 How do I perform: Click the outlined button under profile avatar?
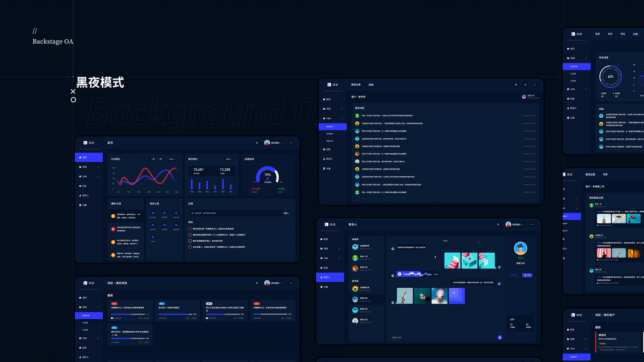pos(514,275)
